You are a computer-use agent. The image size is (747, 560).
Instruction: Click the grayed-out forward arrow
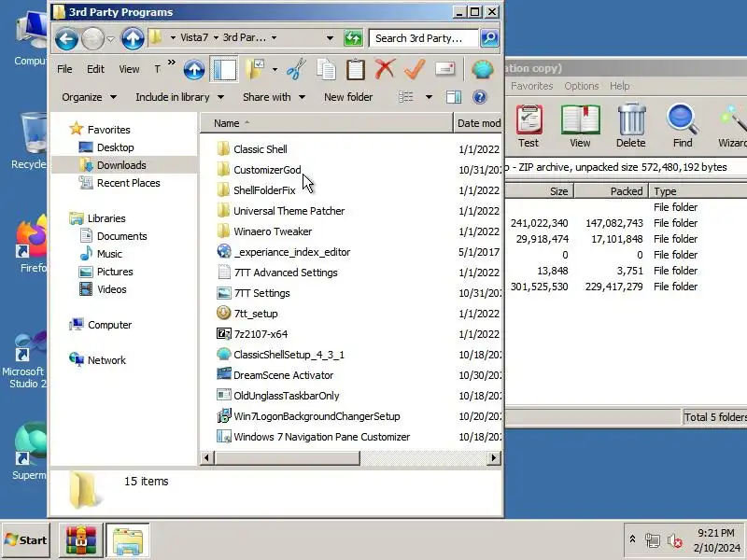click(92, 38)
